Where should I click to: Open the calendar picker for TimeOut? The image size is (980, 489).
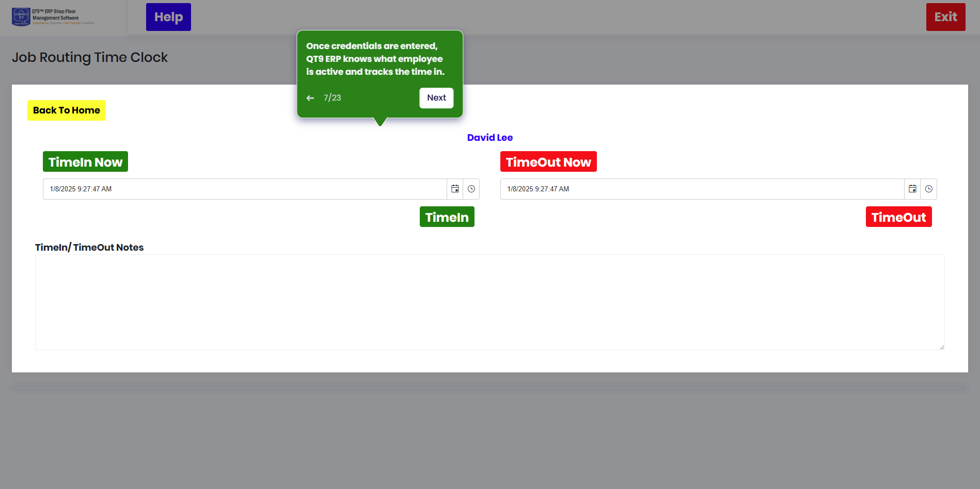pos(912,189)
